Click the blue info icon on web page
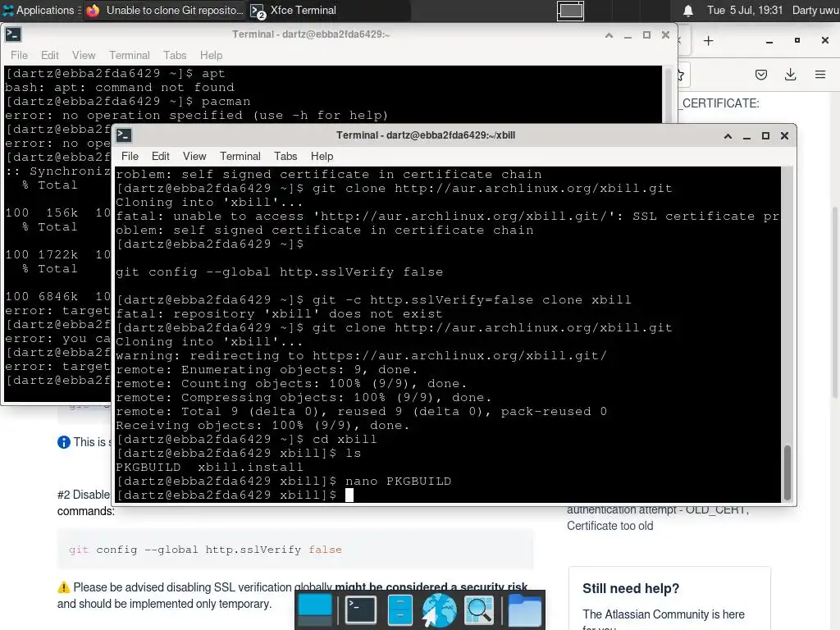840x630 pixels. point(64,442)
